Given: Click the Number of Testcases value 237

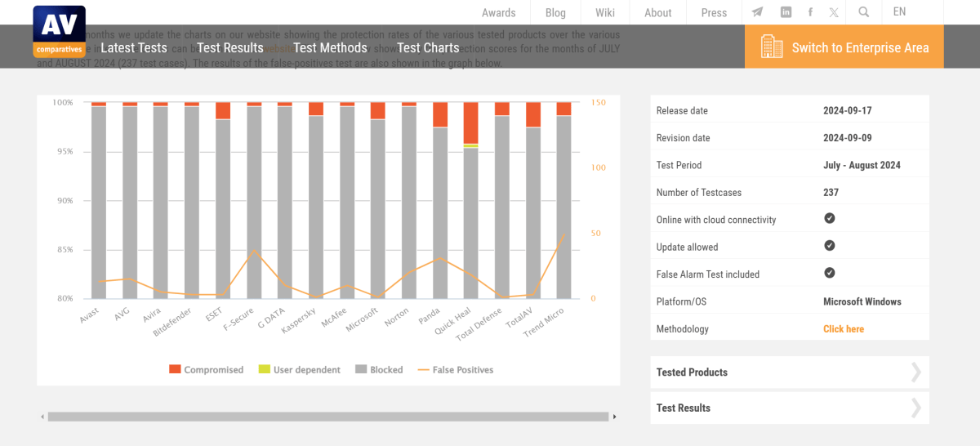Looking at the screenshot, I should (x=831, y=192).
